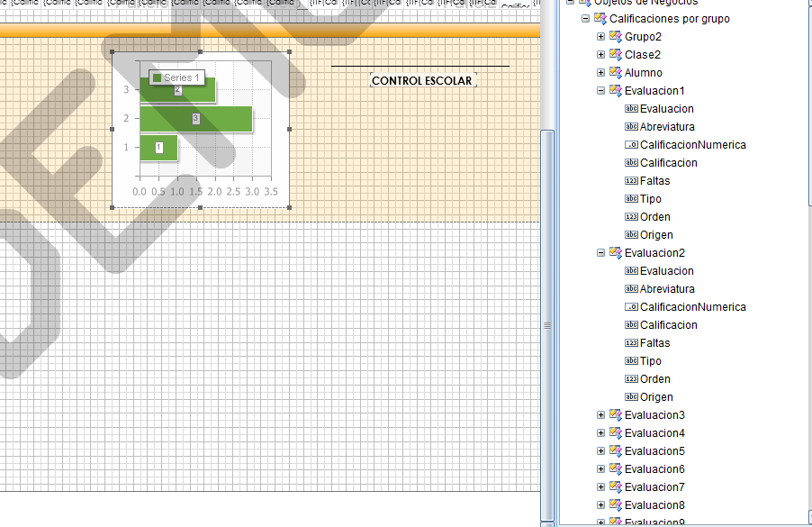Collapse the Evaluacion1 node

600,91
